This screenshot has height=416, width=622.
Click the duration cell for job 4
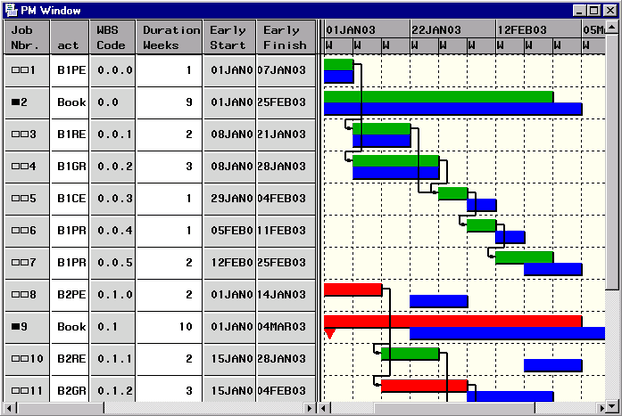tap(169, 166)
